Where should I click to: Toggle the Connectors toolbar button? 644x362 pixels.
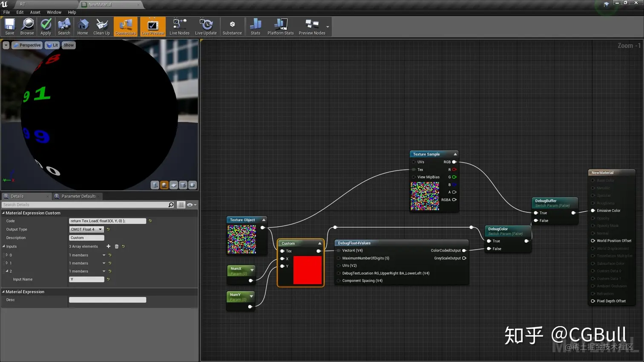[125, 27]
